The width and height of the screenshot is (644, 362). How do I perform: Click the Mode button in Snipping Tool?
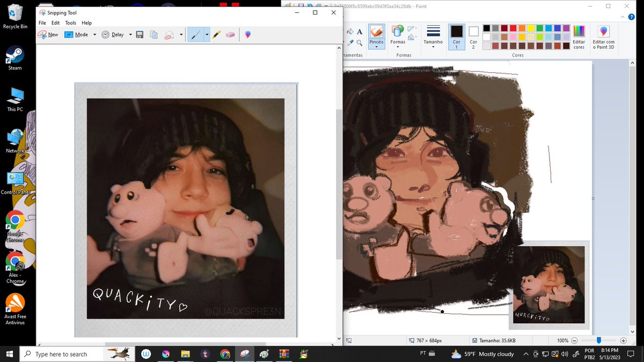(x=76, y=34)
